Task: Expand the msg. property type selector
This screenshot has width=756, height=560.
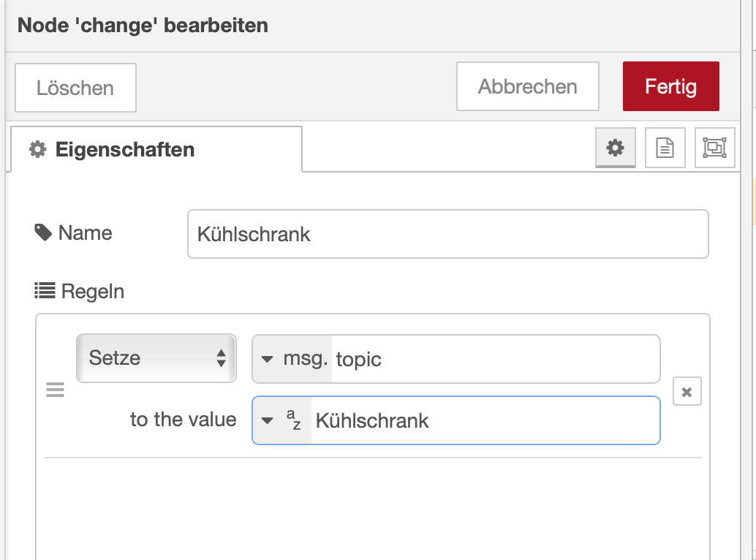Action: 292,359
